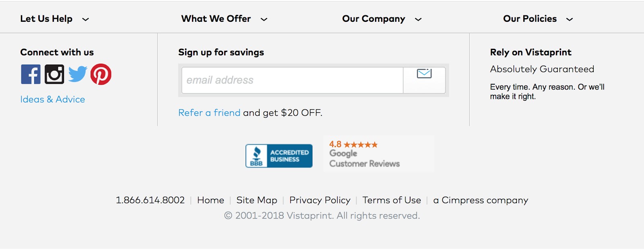Open the Google Customer Reviews badge
Viewport: 644px width, 250px height.
(x=364, y=159)
